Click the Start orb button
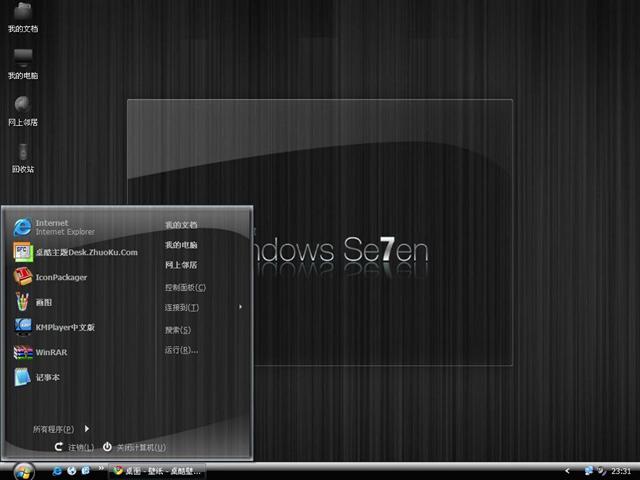The image size is (640, 480). [x=24, y=471]
